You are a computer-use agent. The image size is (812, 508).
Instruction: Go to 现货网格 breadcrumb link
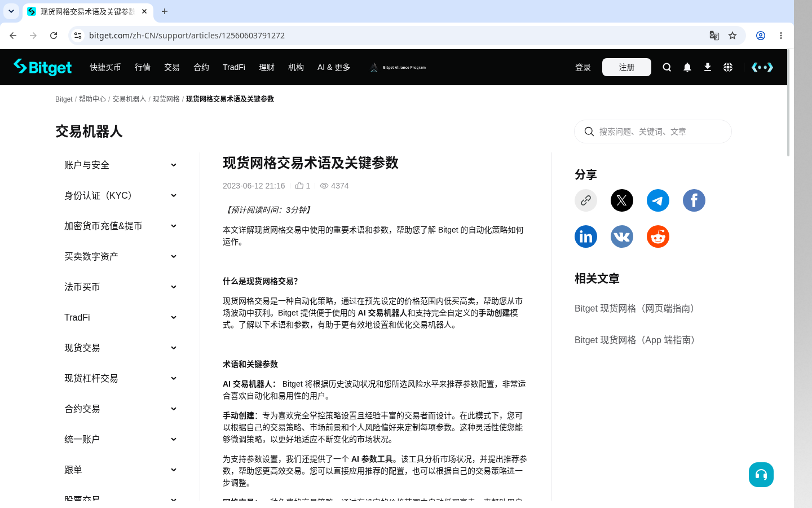(166, 99)
